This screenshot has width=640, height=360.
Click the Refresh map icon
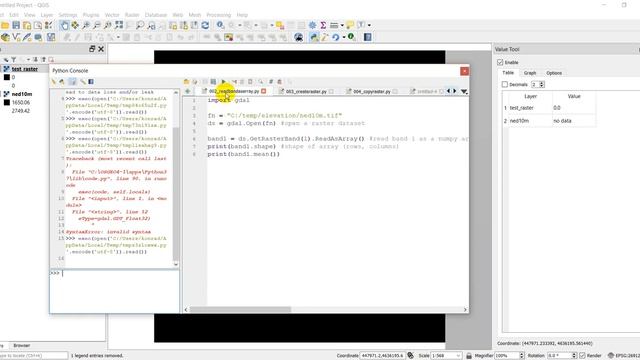pyautogui.click(x=205, y=25)
